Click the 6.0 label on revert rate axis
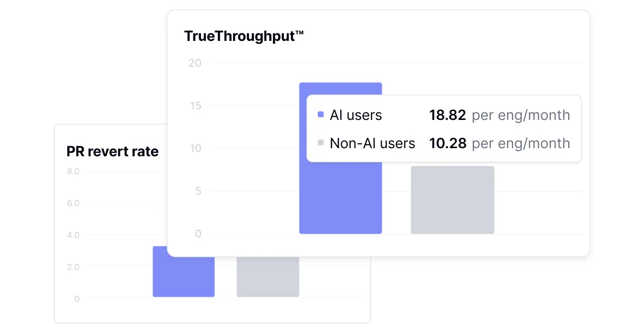The width and height of the screenshot is (644, 333). [73, 203]
